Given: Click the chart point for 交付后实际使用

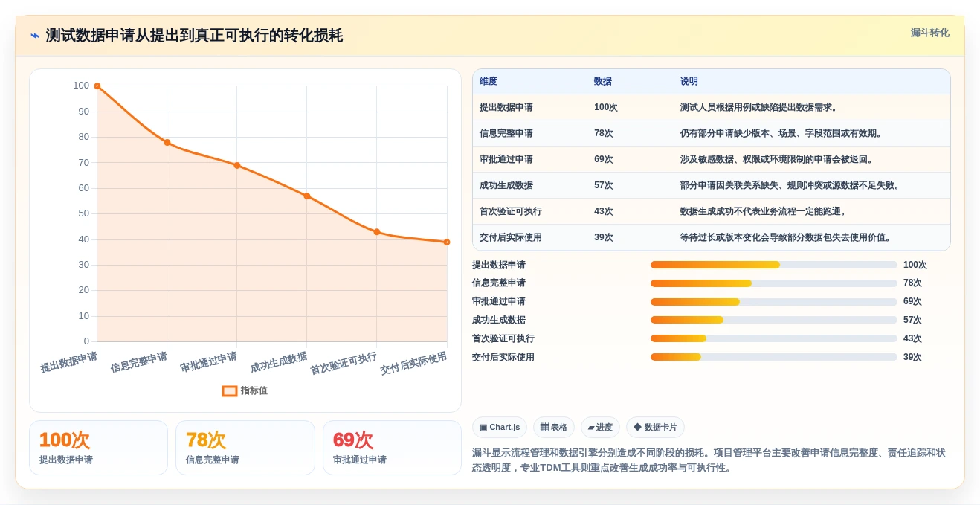Looking at the screenshot, I should click(447, 242).
